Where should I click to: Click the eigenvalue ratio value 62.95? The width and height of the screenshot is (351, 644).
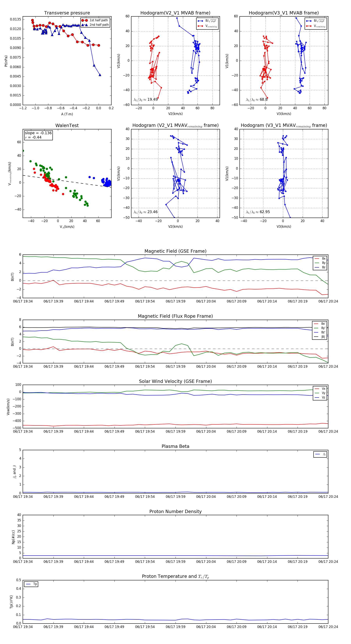point(265,212)
